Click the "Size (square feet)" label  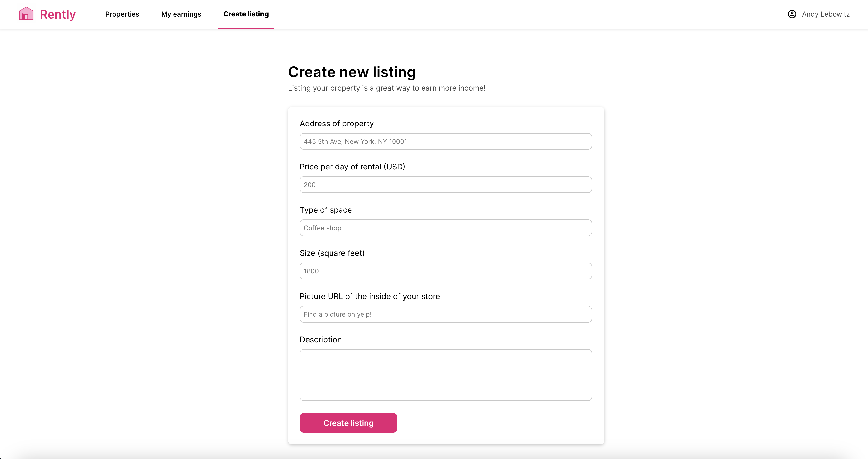[x=332, y=253]
